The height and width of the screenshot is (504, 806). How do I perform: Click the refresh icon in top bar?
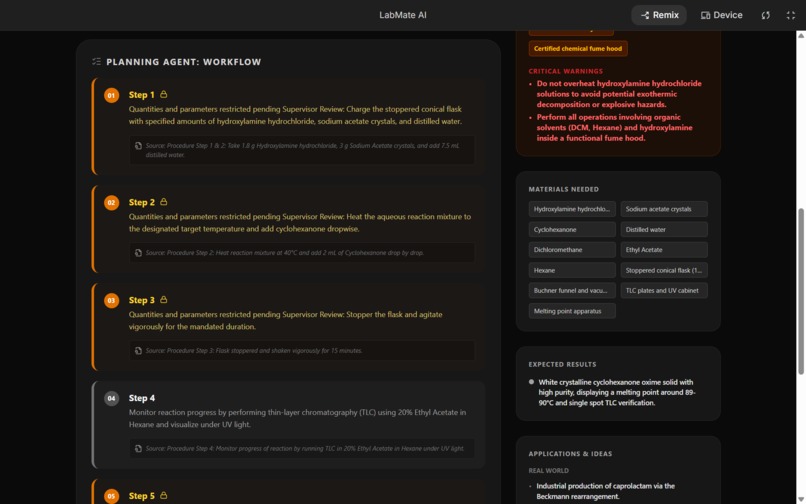point(765,15)
